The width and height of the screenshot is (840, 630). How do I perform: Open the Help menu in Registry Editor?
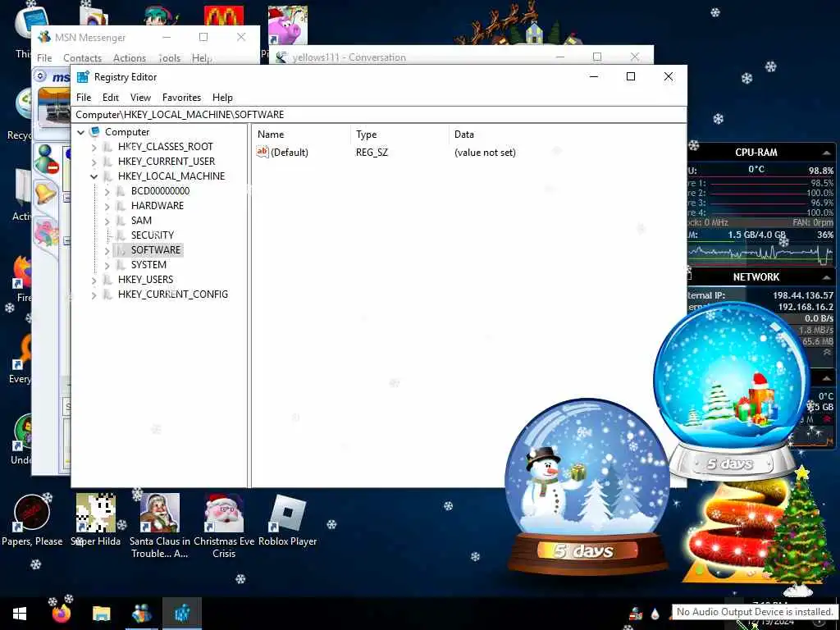(222, 98)
